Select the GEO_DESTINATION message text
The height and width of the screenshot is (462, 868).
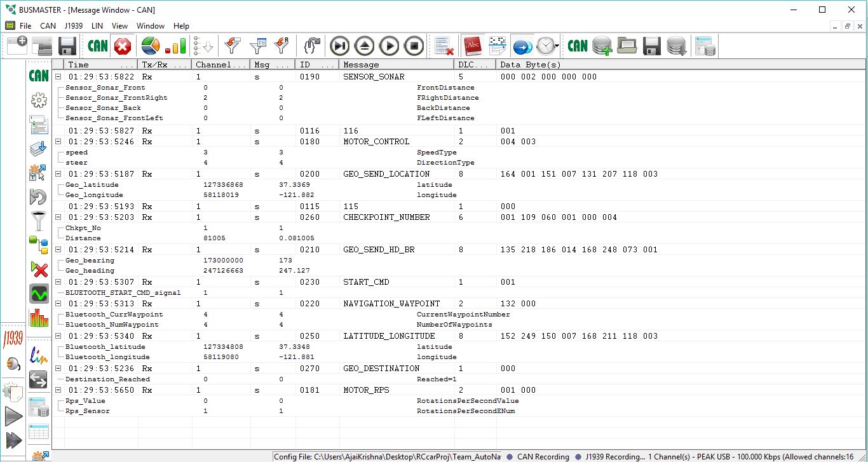pos(381,369)
